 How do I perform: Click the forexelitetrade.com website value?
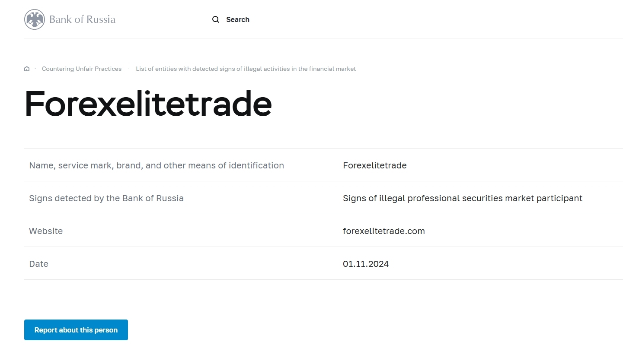point(383,231)
